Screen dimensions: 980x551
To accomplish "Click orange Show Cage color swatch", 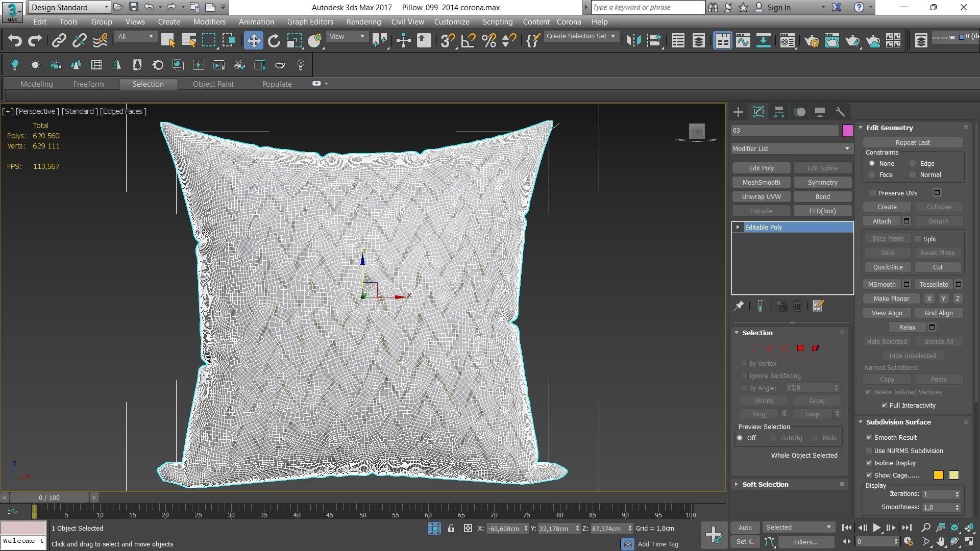I will pyautogui.click(x=938, y=475).
